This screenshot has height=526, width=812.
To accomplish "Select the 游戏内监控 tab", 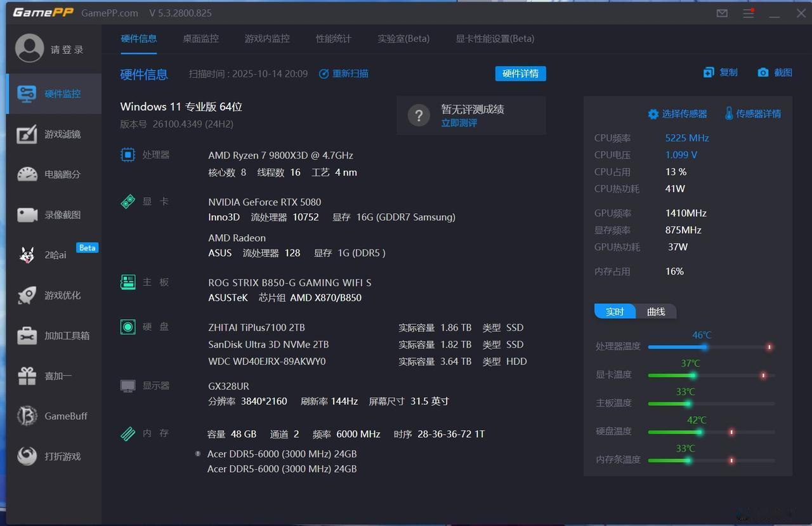I will 267,39.
